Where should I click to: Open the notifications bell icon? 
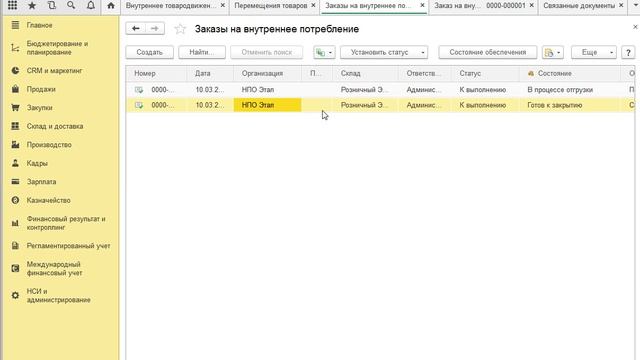pos(91,6)
